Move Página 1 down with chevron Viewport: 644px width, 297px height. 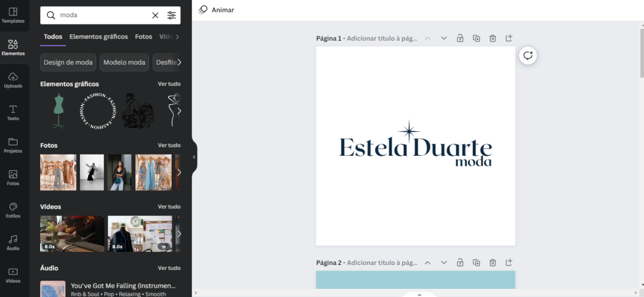click(x=444, y=38)
